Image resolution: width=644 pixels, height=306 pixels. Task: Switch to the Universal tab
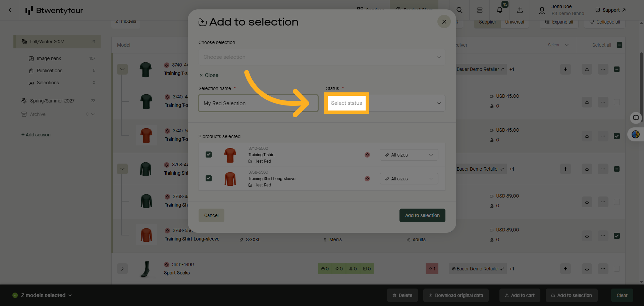pyautogui.click(x=515, y=22)
